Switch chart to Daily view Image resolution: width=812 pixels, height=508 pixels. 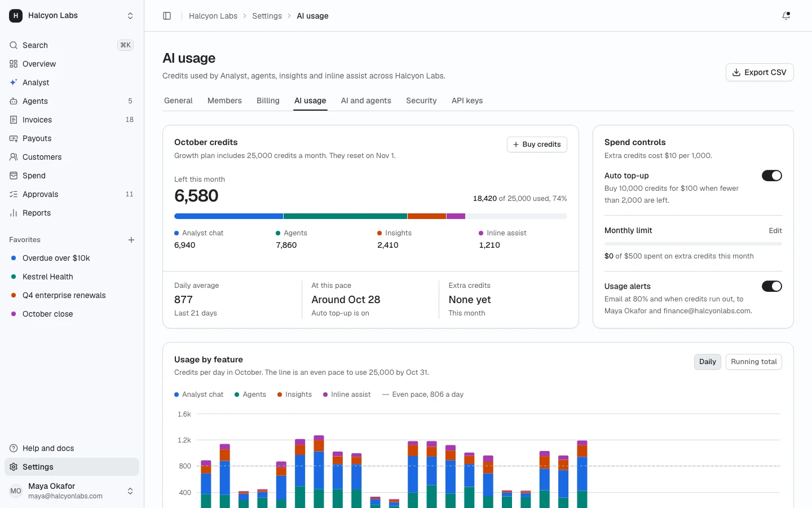tap(708, 362)
